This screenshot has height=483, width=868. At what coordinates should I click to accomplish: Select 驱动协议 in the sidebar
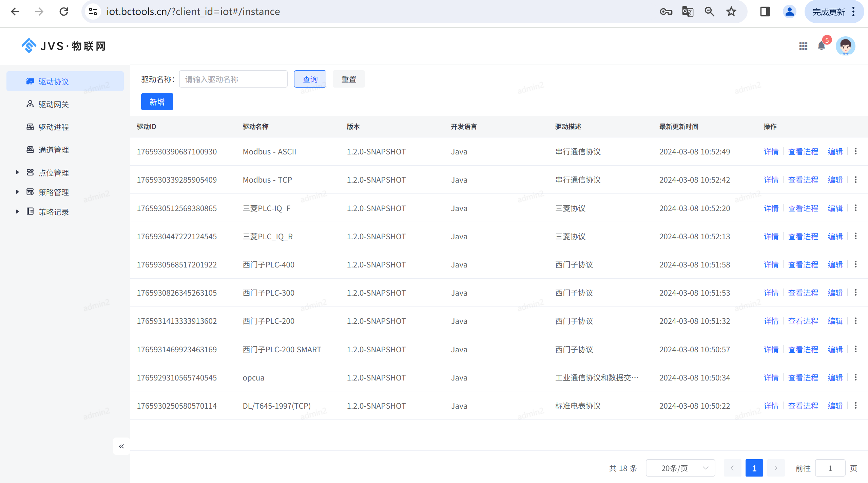[x=65, y=81]
